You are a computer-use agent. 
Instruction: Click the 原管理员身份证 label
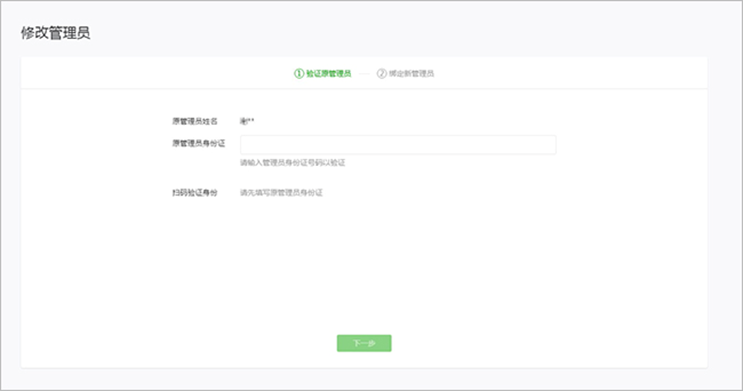tap(199, 143)
